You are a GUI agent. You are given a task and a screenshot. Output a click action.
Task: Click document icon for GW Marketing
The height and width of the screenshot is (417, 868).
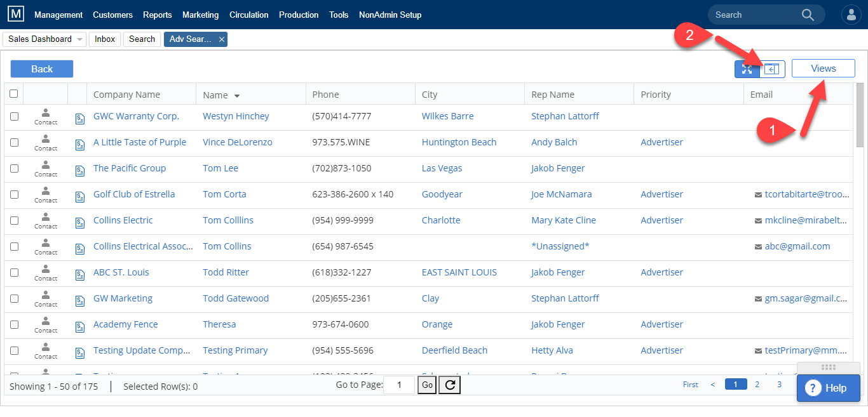[79, 300]
